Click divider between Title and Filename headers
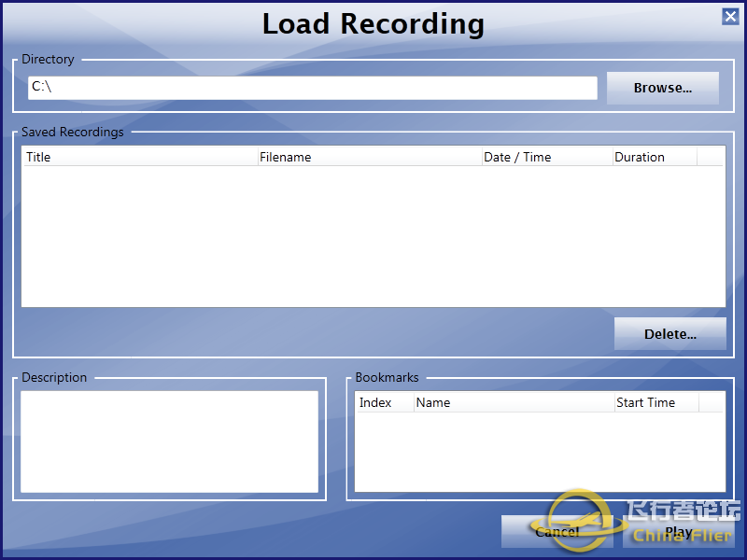 pos(258,157)
